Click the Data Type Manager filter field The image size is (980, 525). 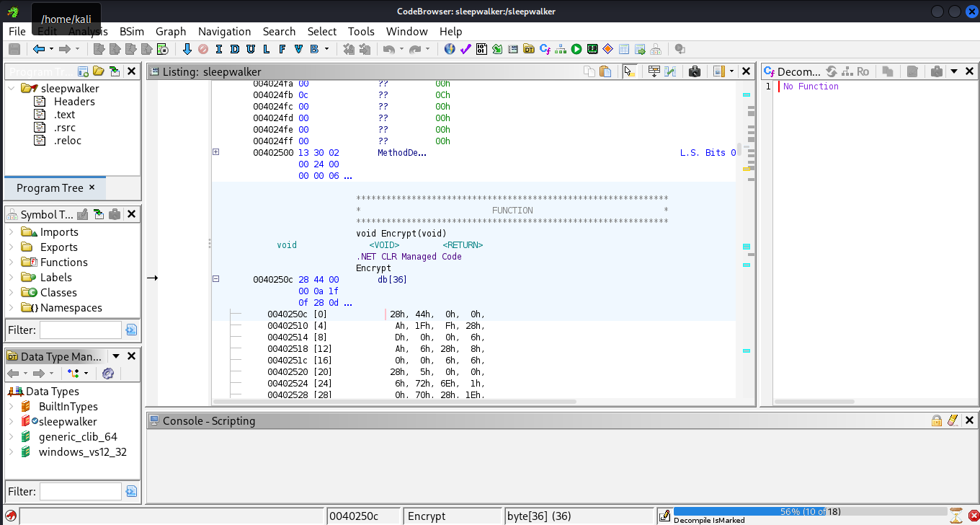80,491
